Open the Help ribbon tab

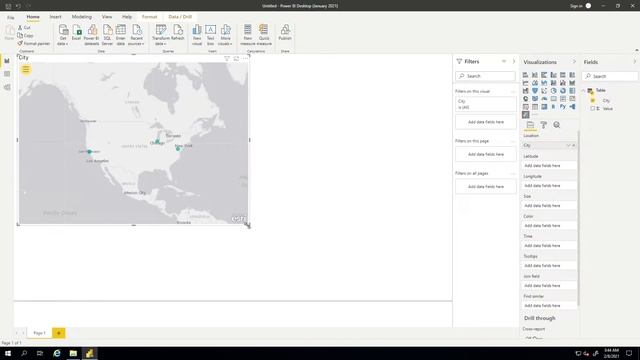coord(127,17)
